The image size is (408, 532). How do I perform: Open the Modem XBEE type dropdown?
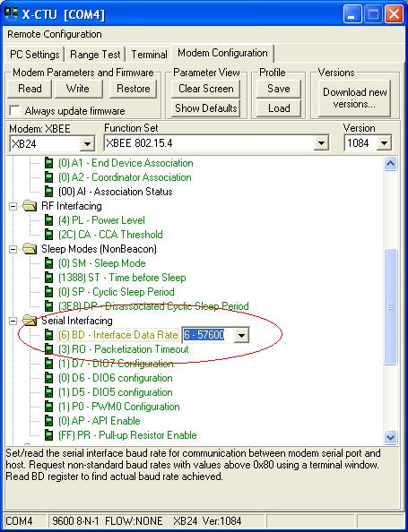pyautogui.click(x=87, y=144)
